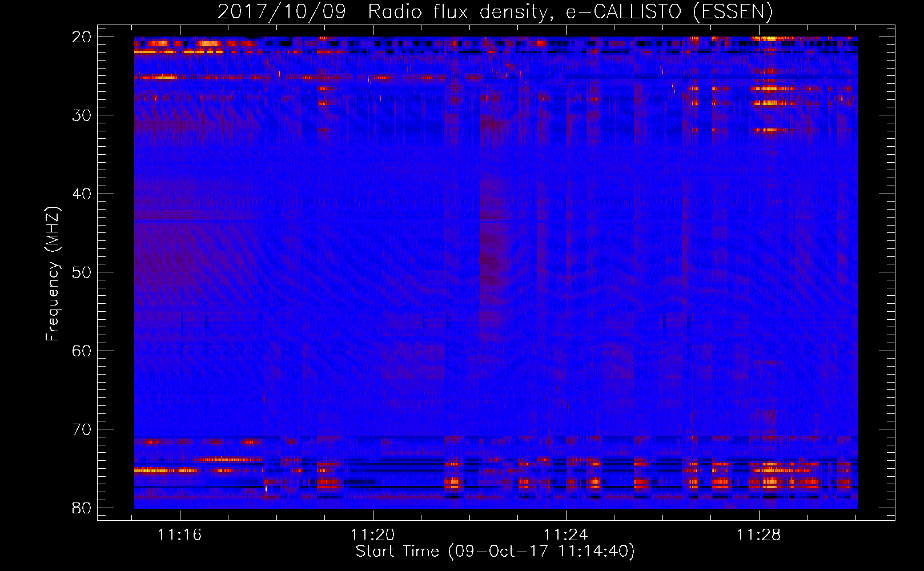924x571 pixels.
Task: Click the 70 MHz frequency tick label
Action: point(82,429)
